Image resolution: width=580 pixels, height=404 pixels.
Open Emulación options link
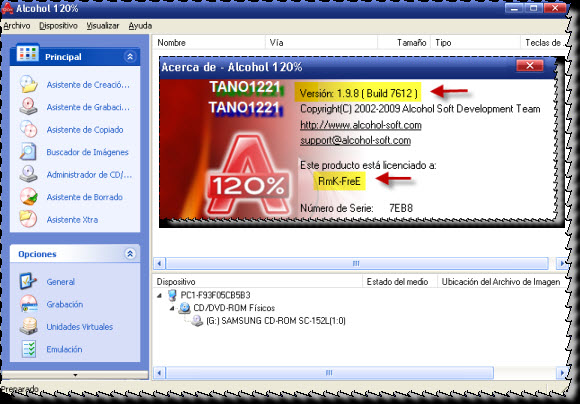(64, 349)
